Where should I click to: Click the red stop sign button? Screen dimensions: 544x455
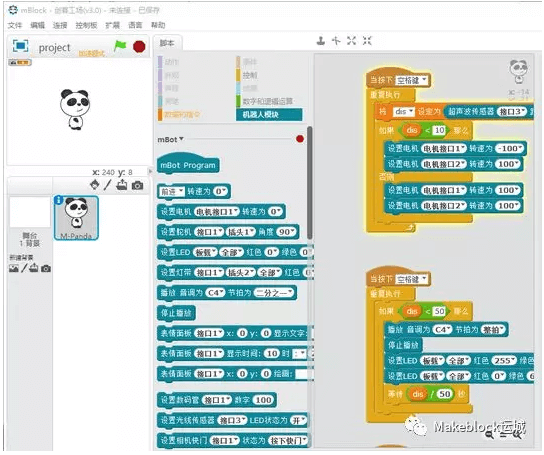(139, 46)
